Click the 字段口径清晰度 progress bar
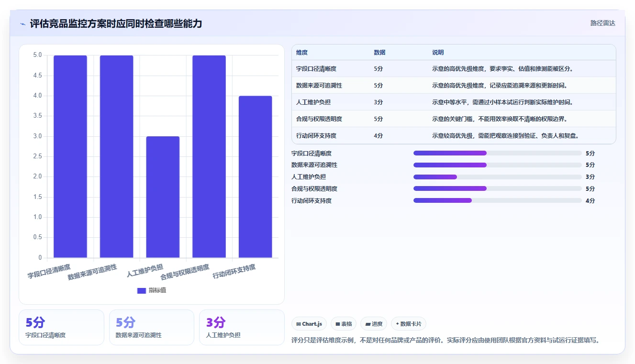Screen dimensions: 635x364 [498, 153]
